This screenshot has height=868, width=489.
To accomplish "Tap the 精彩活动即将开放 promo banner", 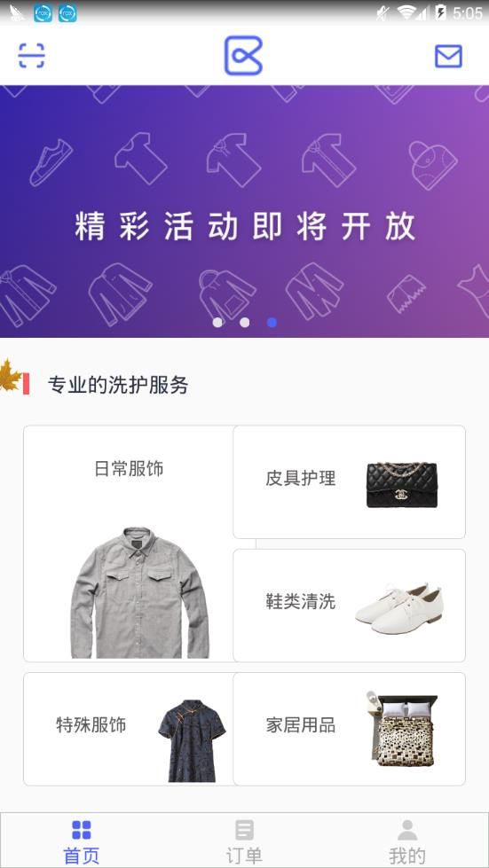I will click(x=244, y=211).
